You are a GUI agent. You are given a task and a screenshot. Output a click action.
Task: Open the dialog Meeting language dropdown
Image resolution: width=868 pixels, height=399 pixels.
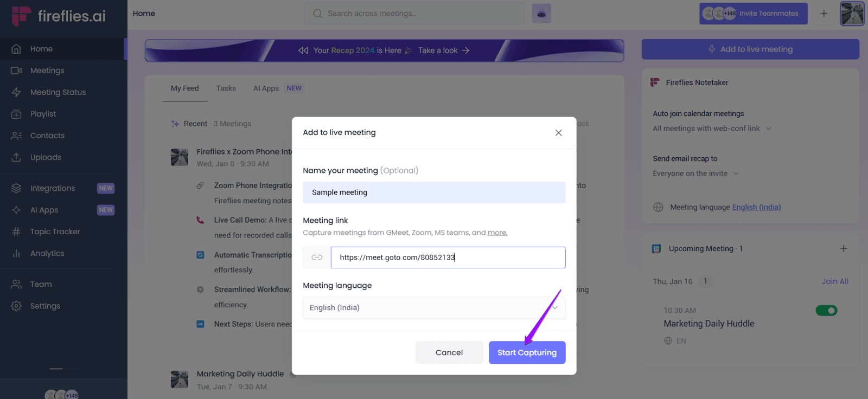pos(434,307)
